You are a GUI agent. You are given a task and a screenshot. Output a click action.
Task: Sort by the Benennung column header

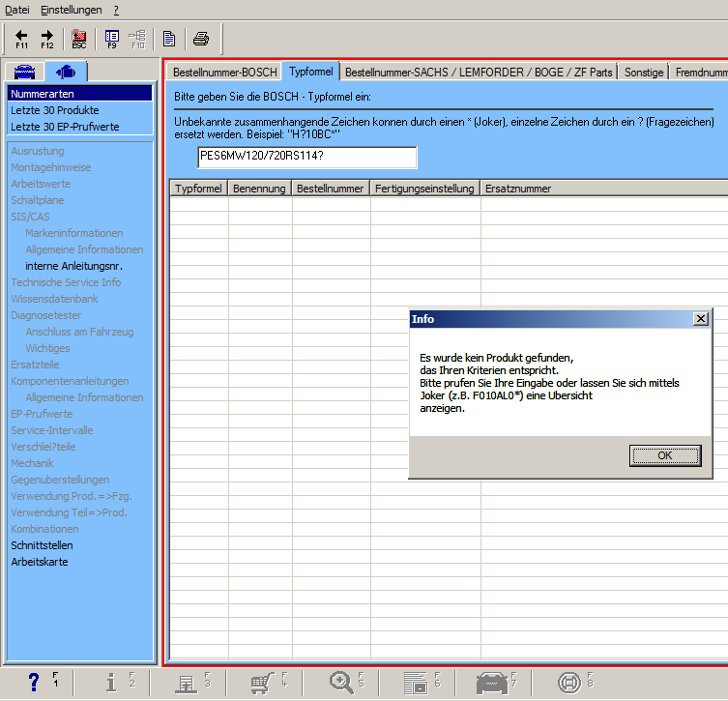point(259,189)
